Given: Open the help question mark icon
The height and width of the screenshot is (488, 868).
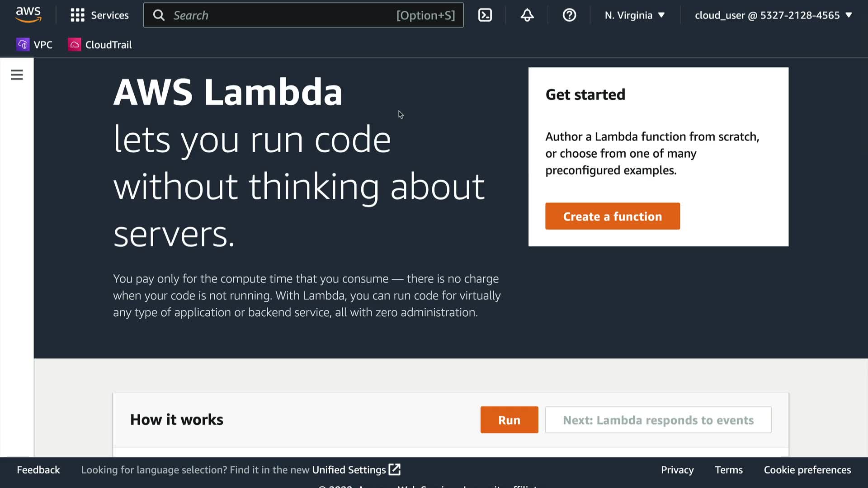Looking at the screenshot, I should click(x=569, y=15).
